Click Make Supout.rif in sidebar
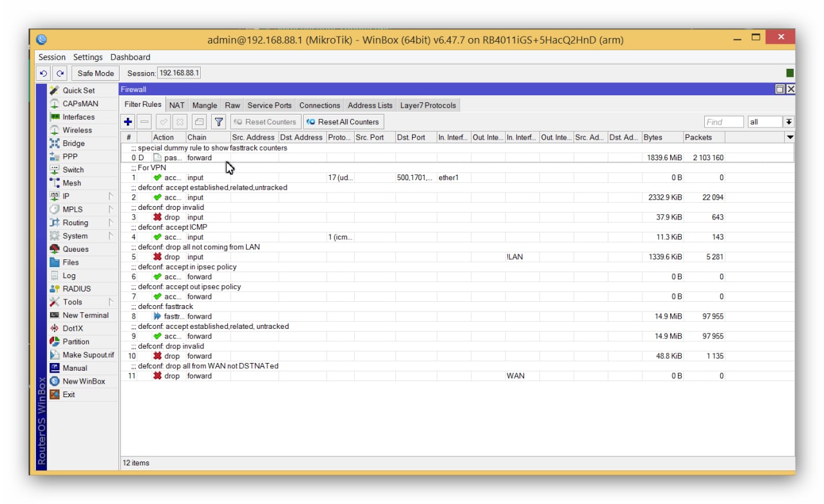Screen dimensions: 824x504 (x=88, y=355)
